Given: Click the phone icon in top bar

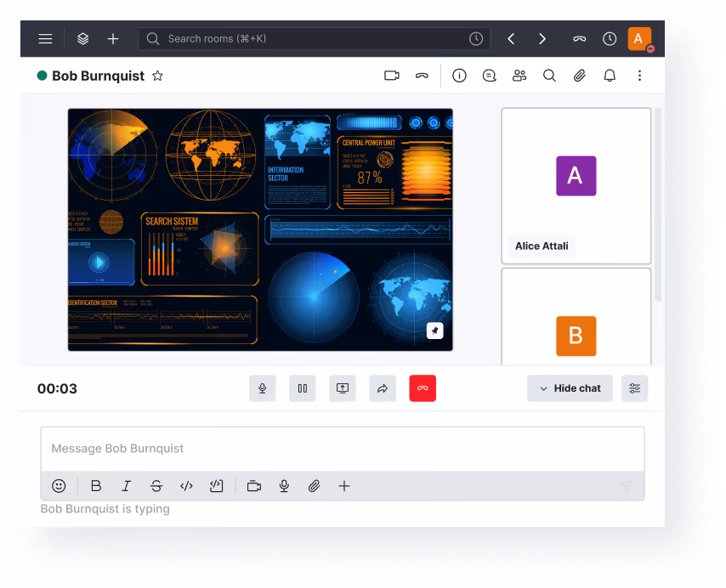Looking at the screenshot, I should 579,39.
